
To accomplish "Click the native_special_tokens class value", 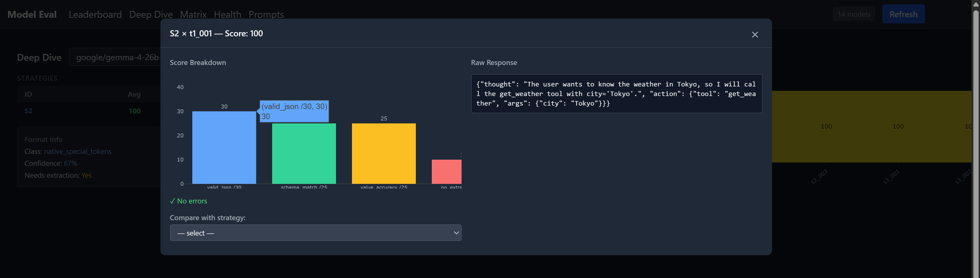I will coord(78,151).
